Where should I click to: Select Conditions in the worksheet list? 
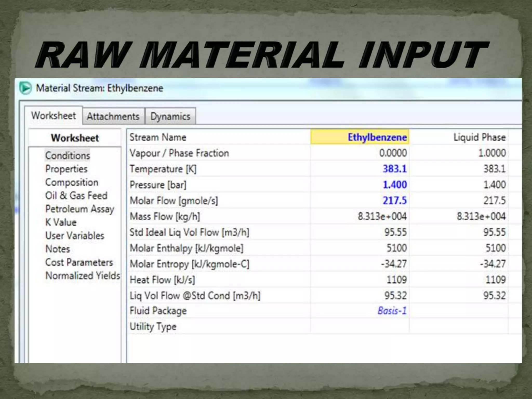[x=68, y=155]
